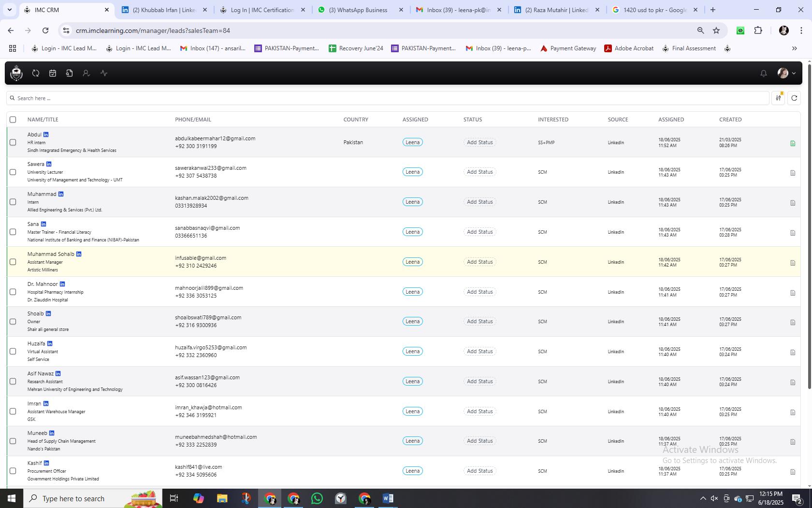Select the checkbox for Muneeb's lead
Screen dimensions: 812x508
coord(13,441)
